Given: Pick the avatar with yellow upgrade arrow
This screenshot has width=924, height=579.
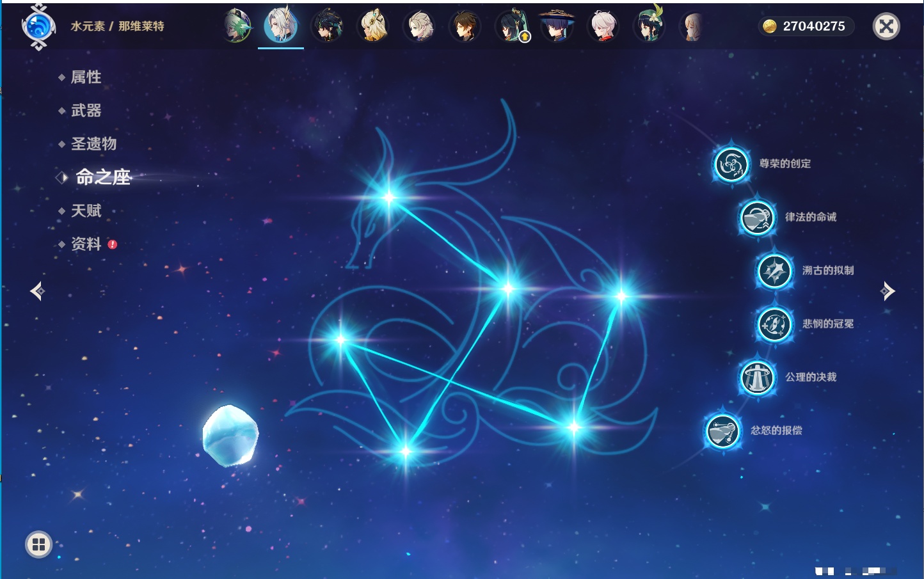Looking at the screenshot, I should point(512,27).
